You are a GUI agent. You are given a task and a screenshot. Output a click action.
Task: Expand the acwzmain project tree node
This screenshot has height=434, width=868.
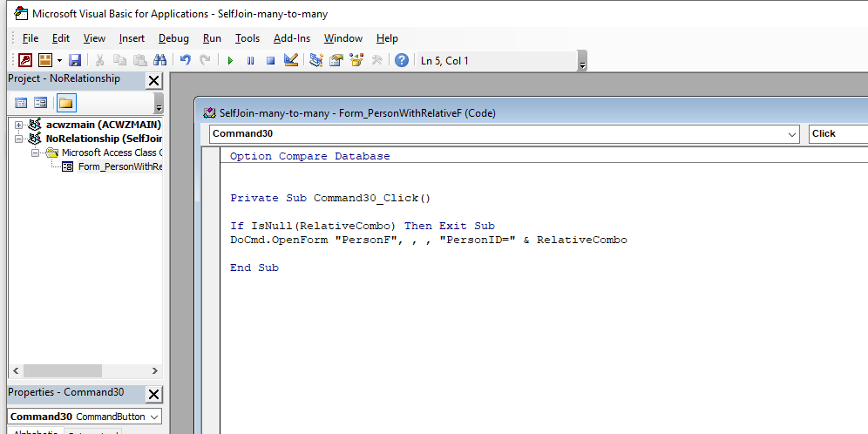[18, 125]
